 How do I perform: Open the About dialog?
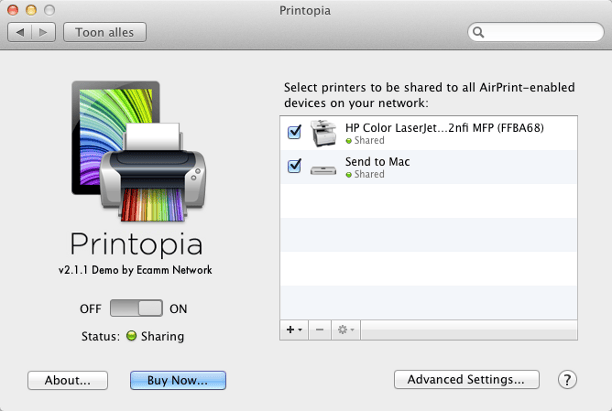click(x=67, y=380)
